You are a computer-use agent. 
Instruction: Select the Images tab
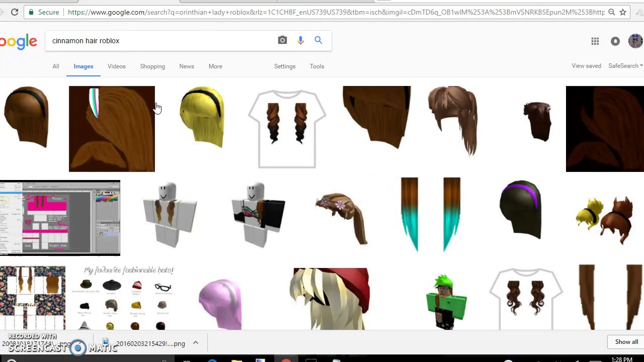coord(84,66)
